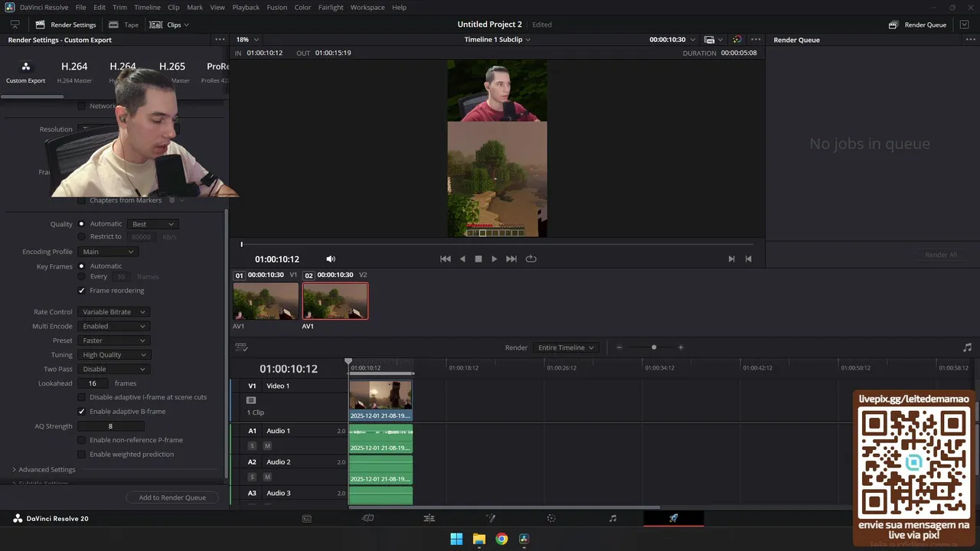980x551 pixels.
Task: Check Enable weighted prediction
Action: [81, 455]
